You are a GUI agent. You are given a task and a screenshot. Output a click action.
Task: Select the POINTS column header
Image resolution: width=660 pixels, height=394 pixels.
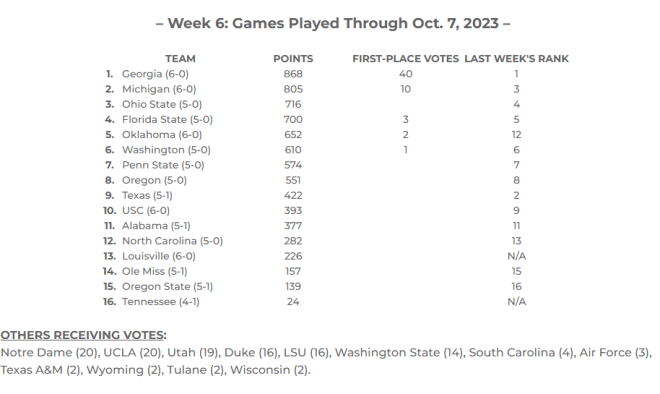(293, 59)
